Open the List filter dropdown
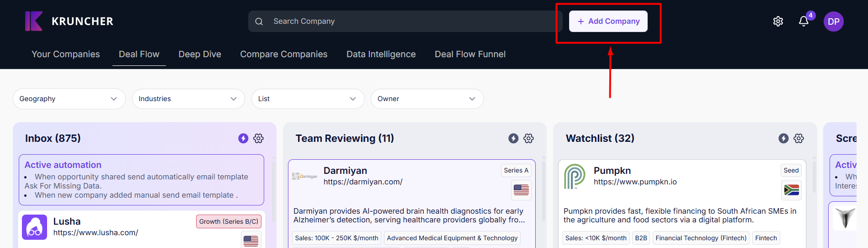This screenshot has width=868, height=248. (308, 99)
